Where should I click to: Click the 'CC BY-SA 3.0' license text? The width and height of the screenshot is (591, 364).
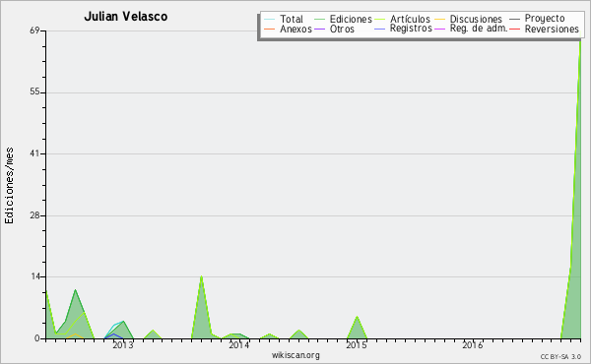tap(560, 356)
